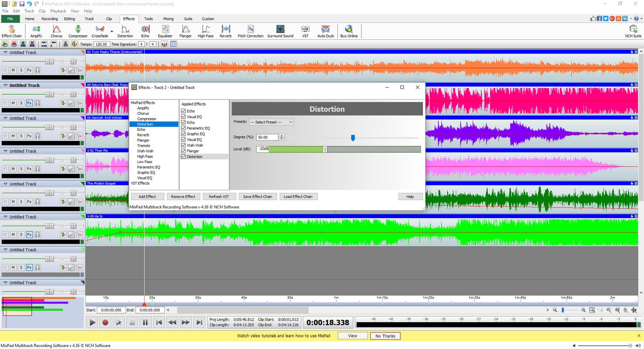The width and height of the screenshot is (644, 349).
Task: Select the Crossfade tool
Action: [100, 31]
